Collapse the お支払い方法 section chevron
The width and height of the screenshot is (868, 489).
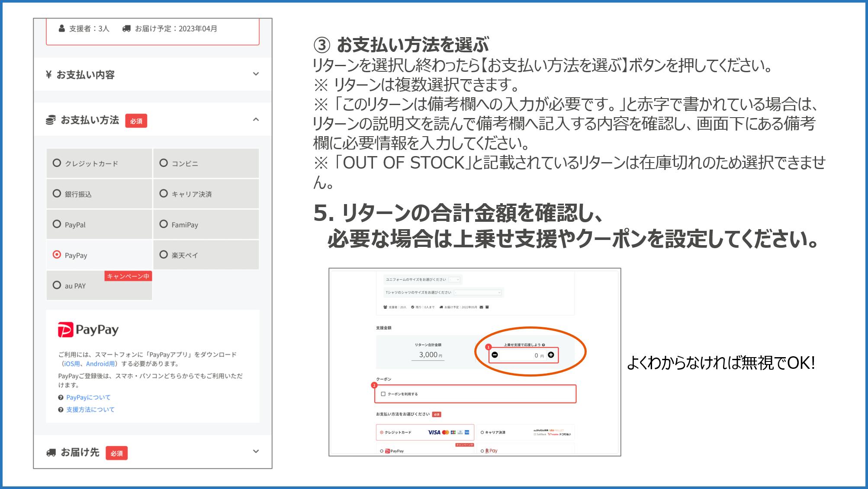pyautogui.click(x=256, y=119)
